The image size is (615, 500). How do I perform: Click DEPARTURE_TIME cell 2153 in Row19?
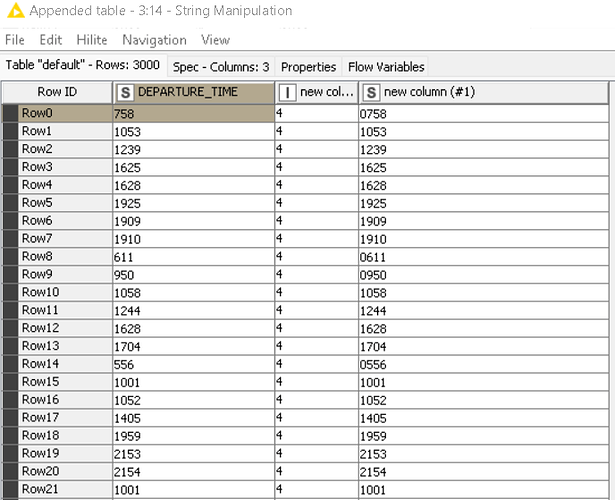(x=193, y=454)
